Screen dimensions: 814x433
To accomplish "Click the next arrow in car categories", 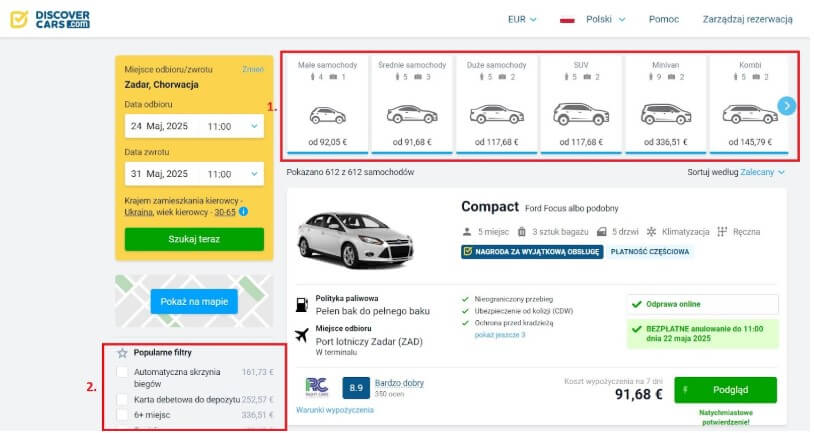I will coord(787,105).
